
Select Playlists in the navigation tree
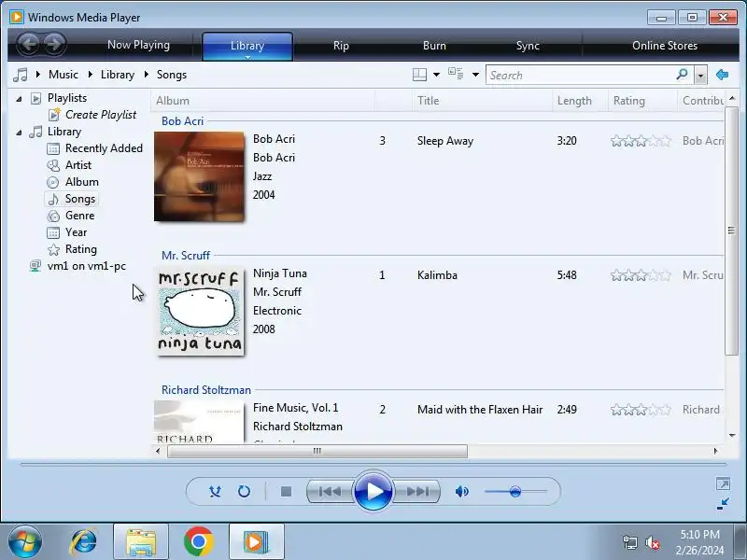click(x=67, y=98)
